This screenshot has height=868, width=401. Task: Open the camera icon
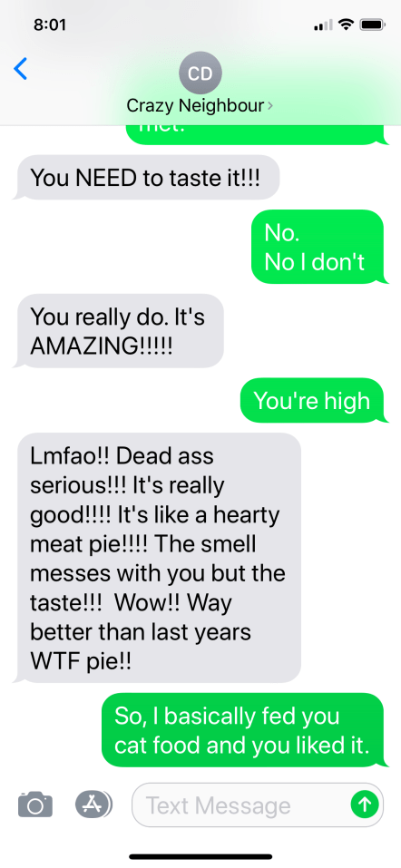34,805
